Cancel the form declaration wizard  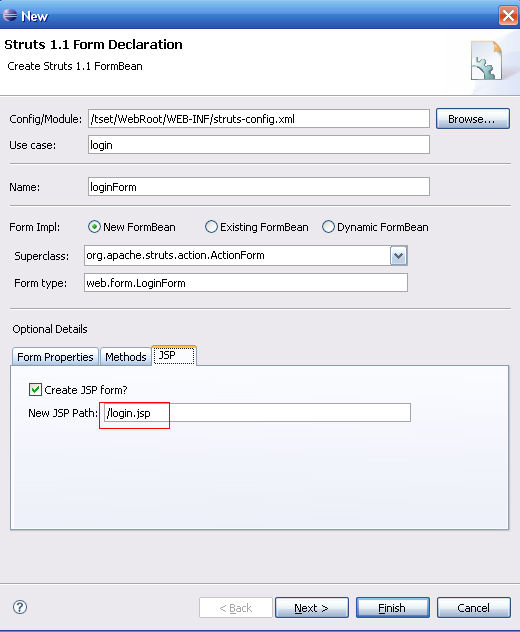[474, 607]
